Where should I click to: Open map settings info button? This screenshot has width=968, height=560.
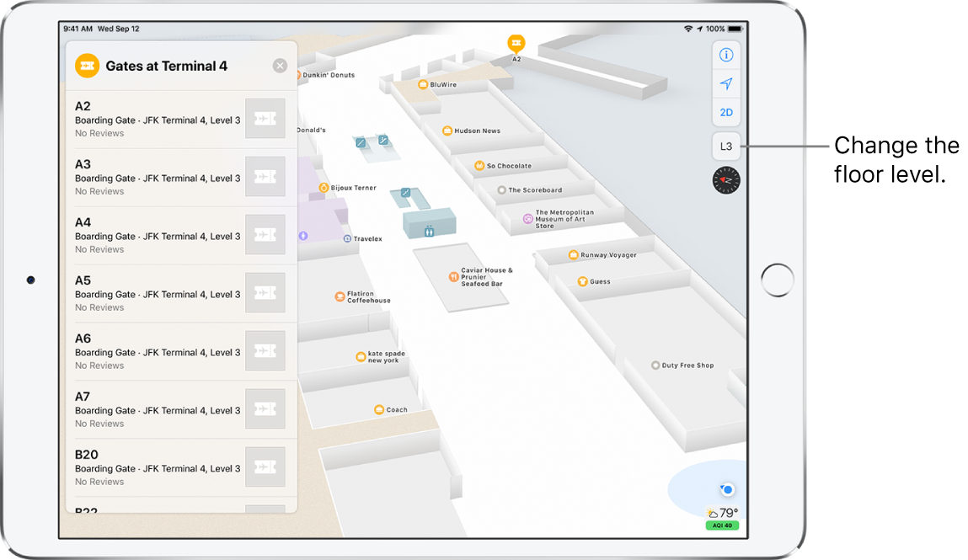[726, 55]
